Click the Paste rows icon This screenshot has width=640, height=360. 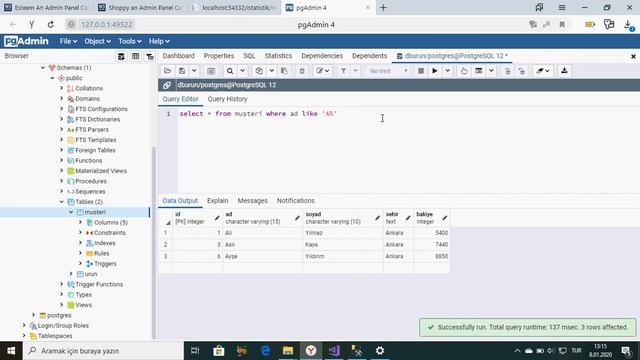tap(284, 71)
